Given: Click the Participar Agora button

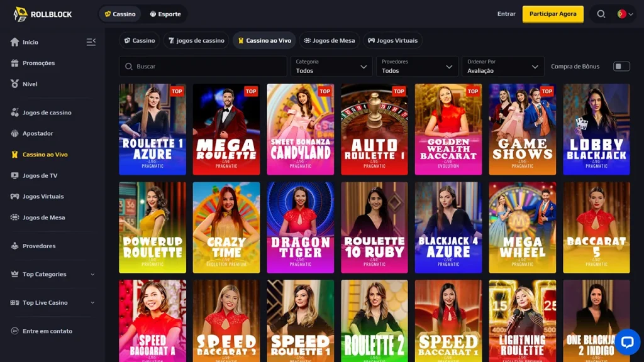Looking at the screenshot, I should click(553, 14).
